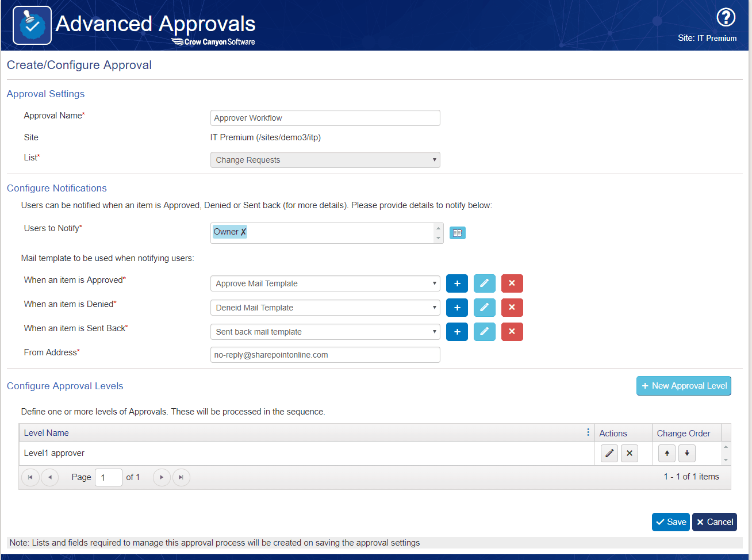
Task: Click the From Address input field
Action: pyautogui.click(x=325, y=355)
